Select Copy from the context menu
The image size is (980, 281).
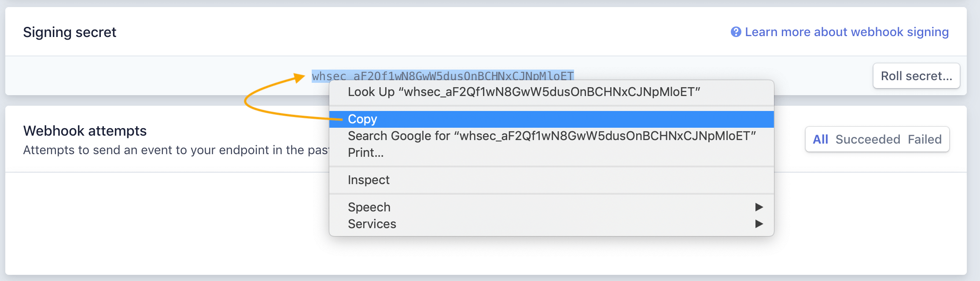[x=552, y=119]
